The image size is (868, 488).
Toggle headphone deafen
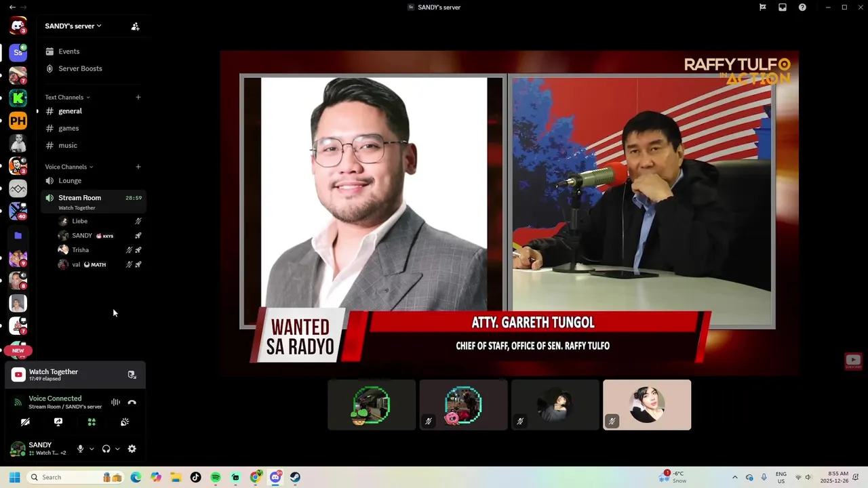pos(106,449)
